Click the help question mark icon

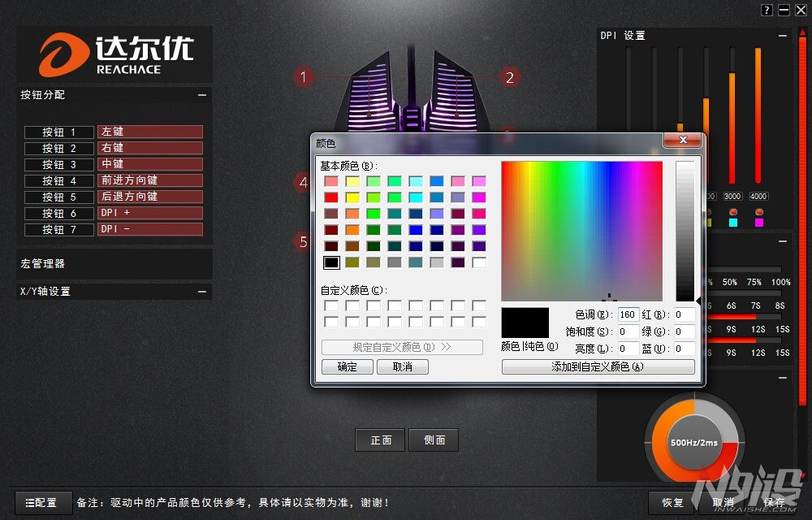[765, 10]
